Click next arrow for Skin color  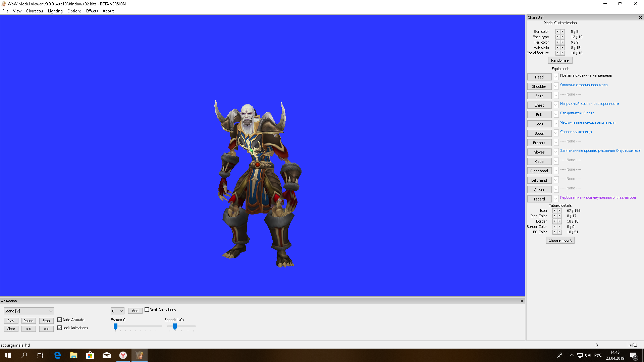(x=562, y=32)
